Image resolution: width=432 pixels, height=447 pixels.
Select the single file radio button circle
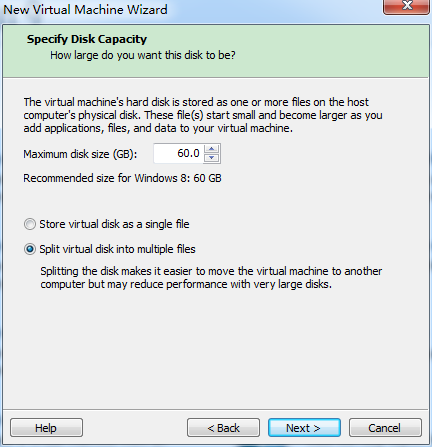point(30,224)
